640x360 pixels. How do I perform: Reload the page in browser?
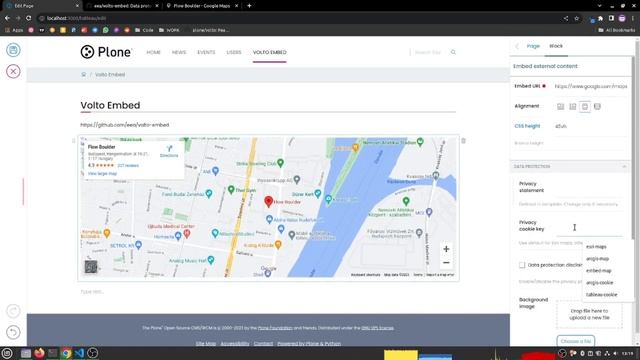(28, 18)
